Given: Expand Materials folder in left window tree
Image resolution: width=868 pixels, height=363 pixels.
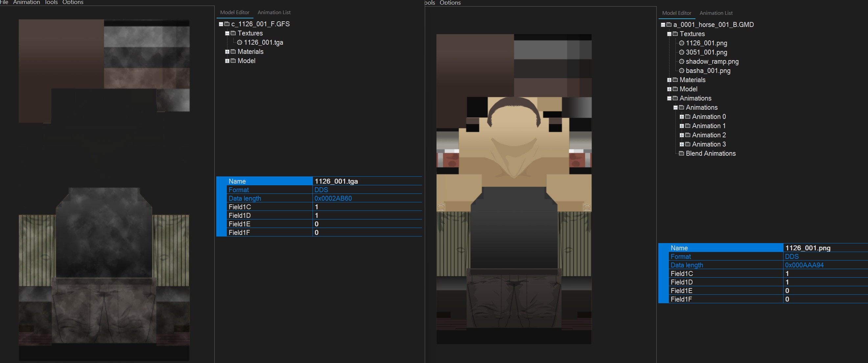Looking at the screenshot, I should (x=227, y=52).
